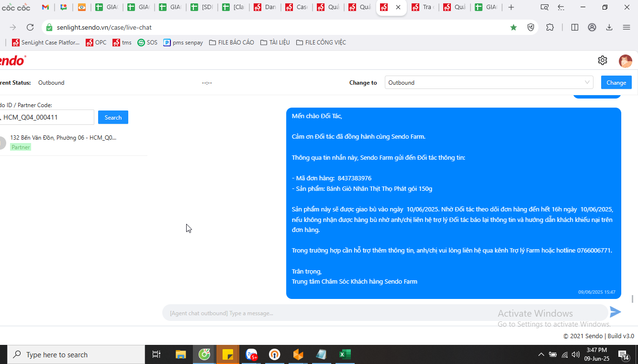Show hidden system tray icons
The width and height of the screenshot is (638, 364).
541,355
